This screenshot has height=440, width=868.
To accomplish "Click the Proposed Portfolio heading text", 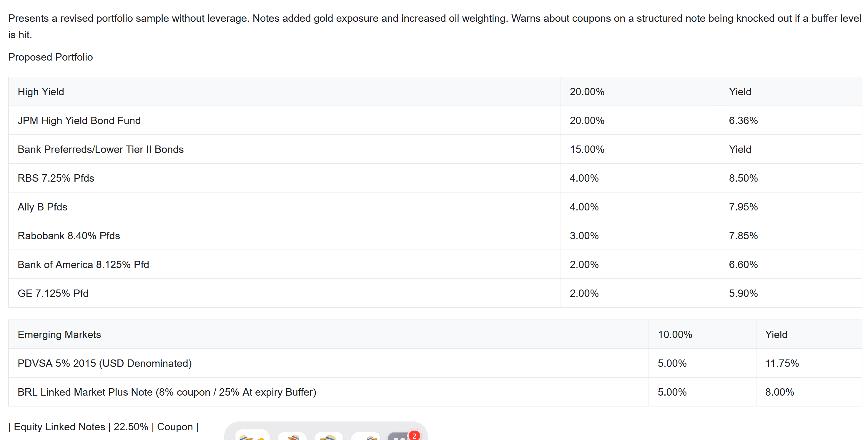I will point(51,57).
